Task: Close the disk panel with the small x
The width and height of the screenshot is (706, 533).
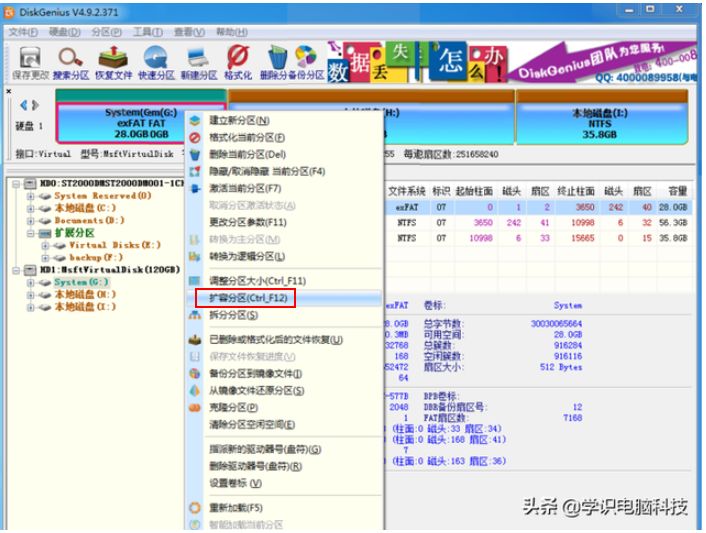Action: [x=9, y=91]
